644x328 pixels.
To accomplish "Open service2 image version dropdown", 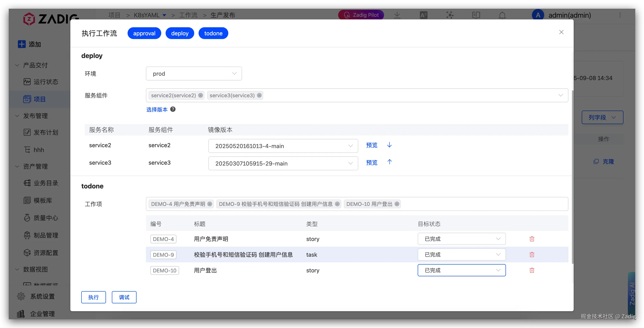I will click(283, 146).
